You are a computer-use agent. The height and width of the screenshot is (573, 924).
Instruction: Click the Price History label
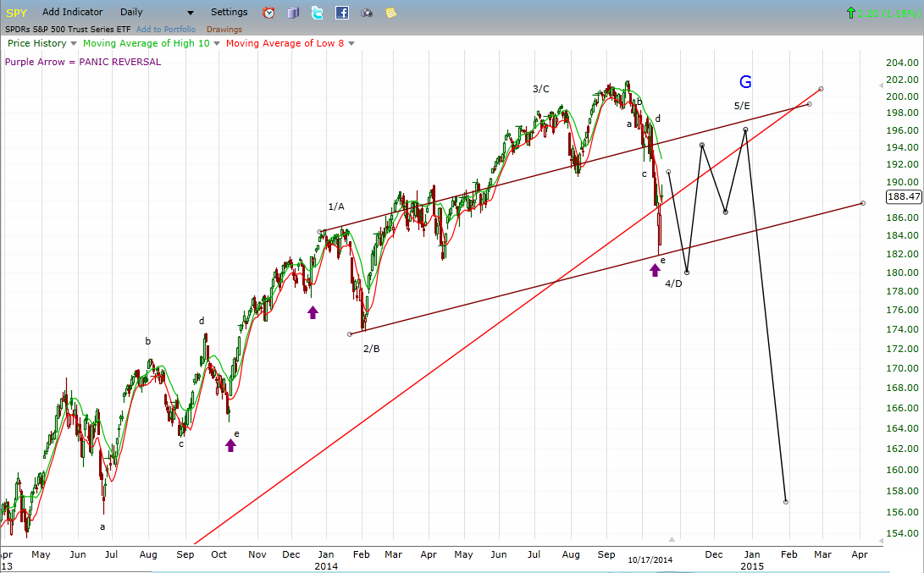[x=36, y=43]
